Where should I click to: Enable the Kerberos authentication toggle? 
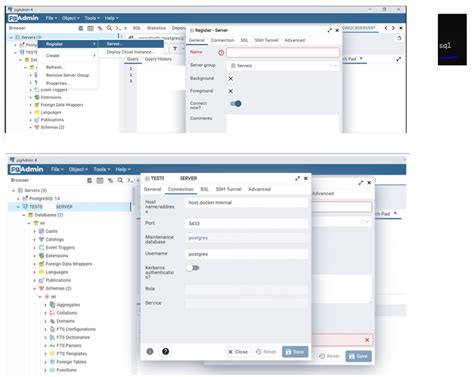(x=193, y=268)
